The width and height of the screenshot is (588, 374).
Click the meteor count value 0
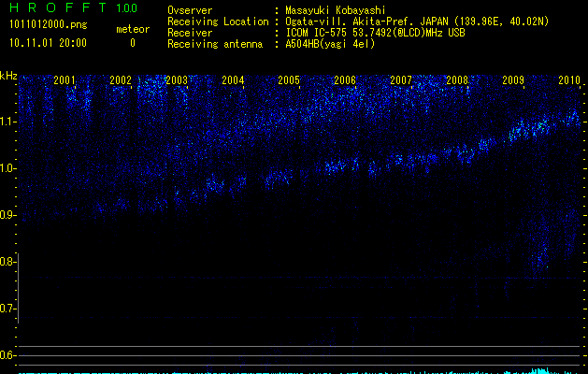click(133, 43)
